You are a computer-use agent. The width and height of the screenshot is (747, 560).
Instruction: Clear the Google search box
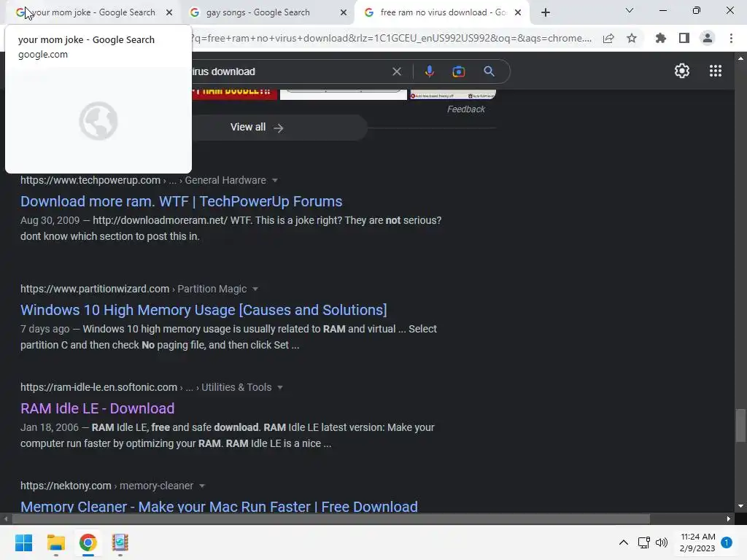click(396, 71)
